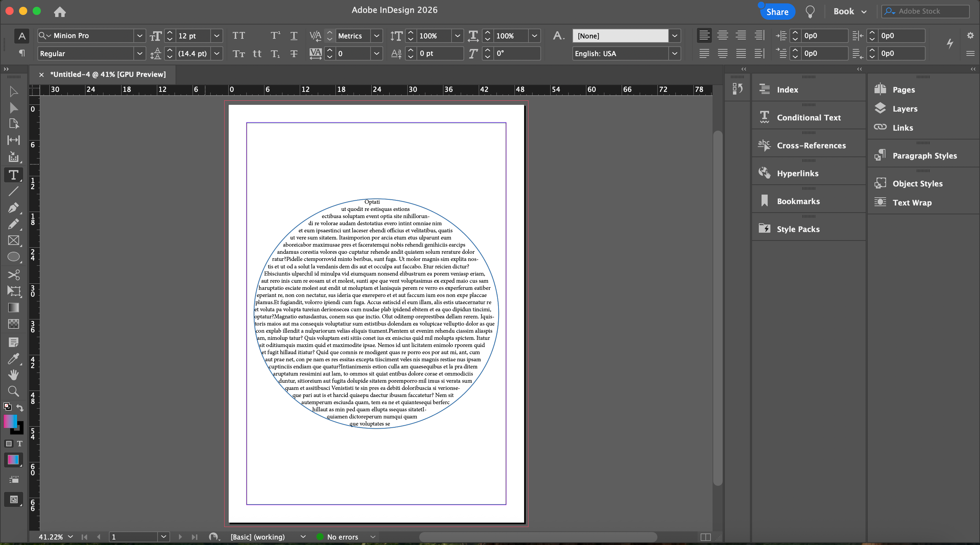Switch to the Untitled-4 document tab

108,75
